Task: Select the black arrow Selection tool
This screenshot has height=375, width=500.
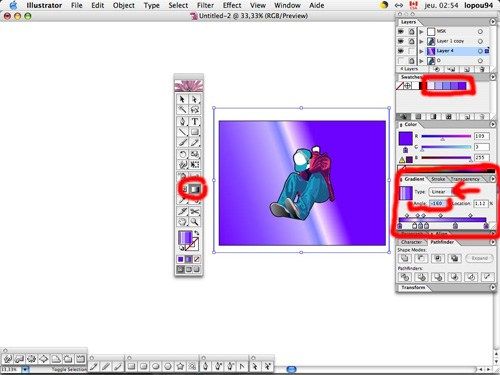Action: pos(182,99)
